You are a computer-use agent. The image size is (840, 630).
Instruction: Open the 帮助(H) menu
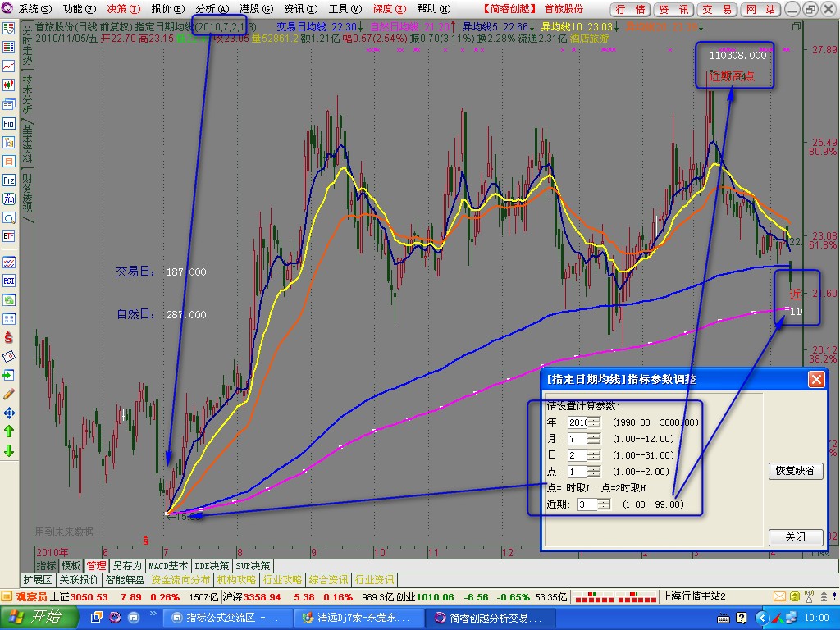(434, 8)
